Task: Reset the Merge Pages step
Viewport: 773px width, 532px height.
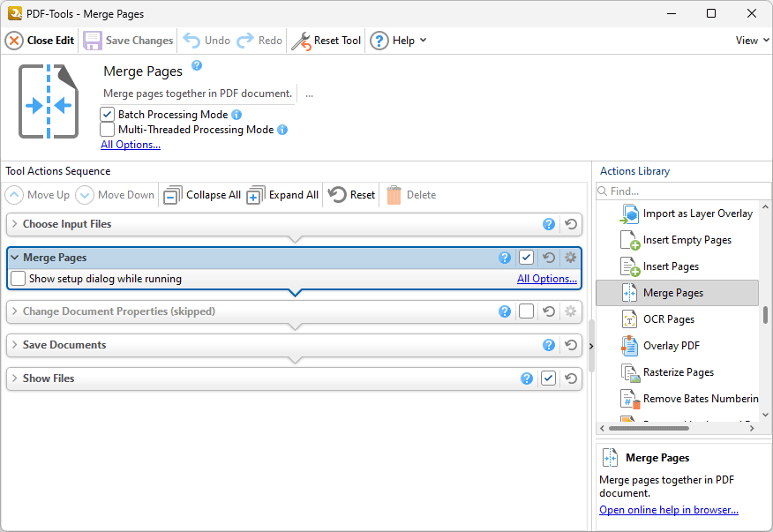Action: click(x=549, y=258)
